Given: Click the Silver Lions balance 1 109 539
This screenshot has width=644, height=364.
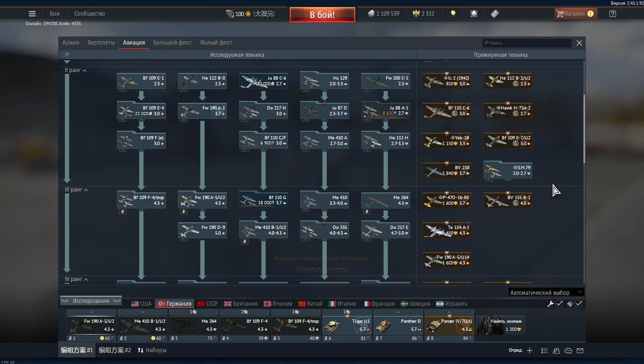Looking at the screenshot, I should pyautogui.click(x=384, y=14).
